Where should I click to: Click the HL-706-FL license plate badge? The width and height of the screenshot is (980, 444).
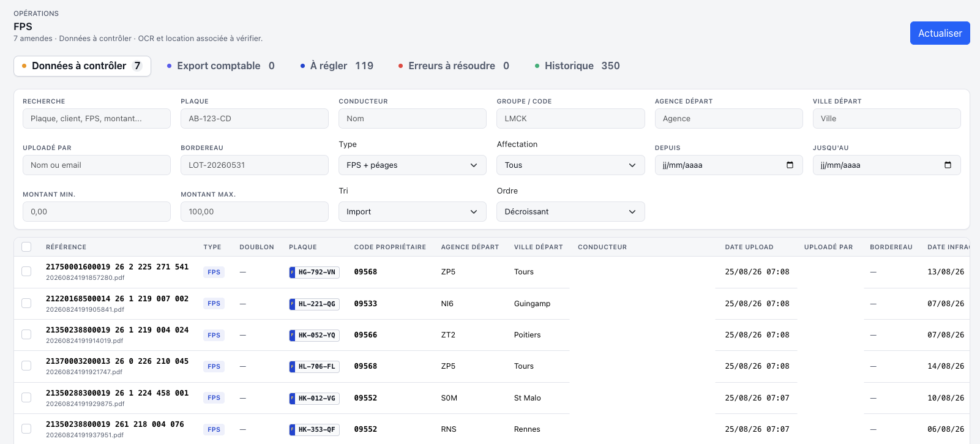point(314,366)
